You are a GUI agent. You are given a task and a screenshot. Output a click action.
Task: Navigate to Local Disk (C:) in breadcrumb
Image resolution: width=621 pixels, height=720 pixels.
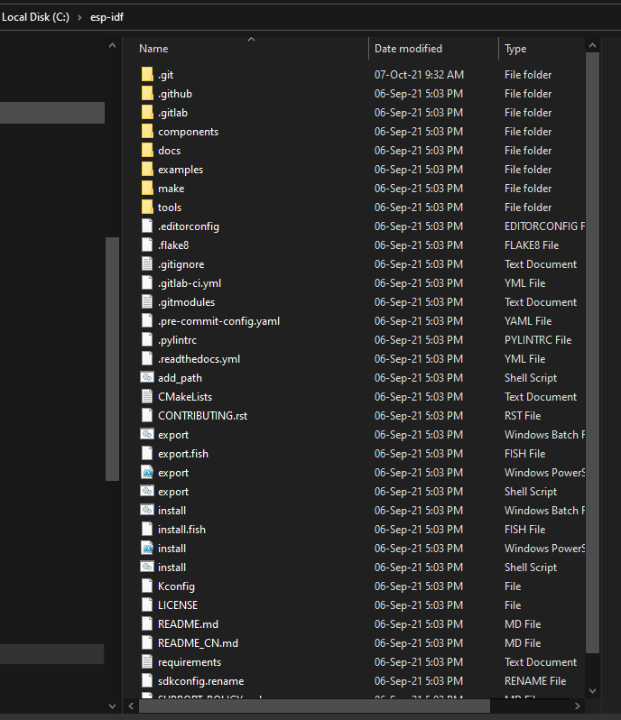click(35, 18)
